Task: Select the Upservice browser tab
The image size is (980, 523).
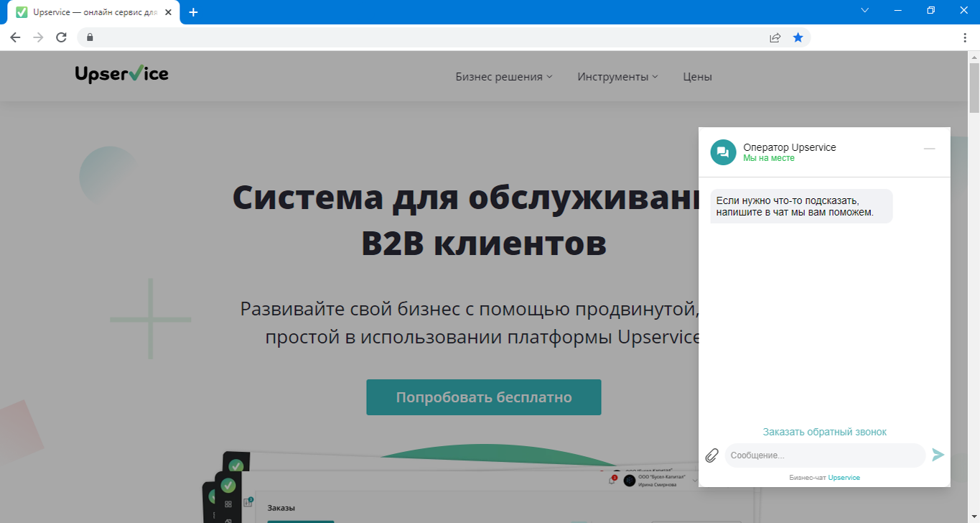Action: pyautogui.click(x=93, y=12)
